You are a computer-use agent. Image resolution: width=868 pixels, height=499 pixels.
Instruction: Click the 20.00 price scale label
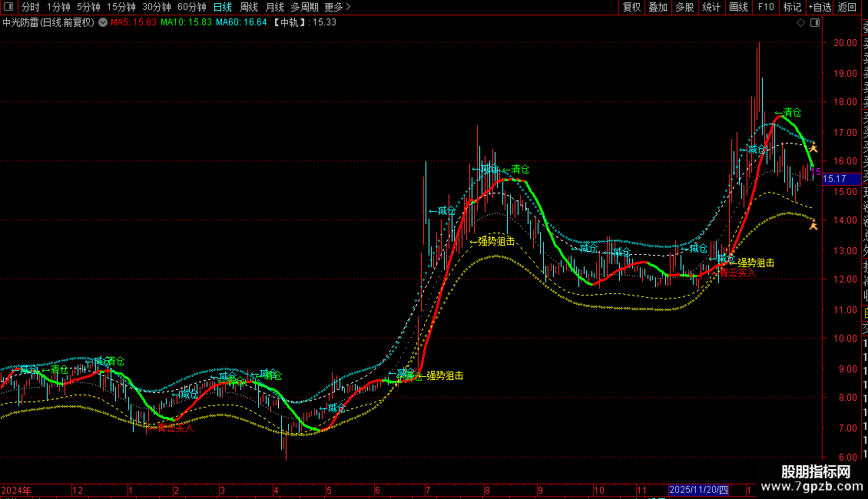[846, 42]
